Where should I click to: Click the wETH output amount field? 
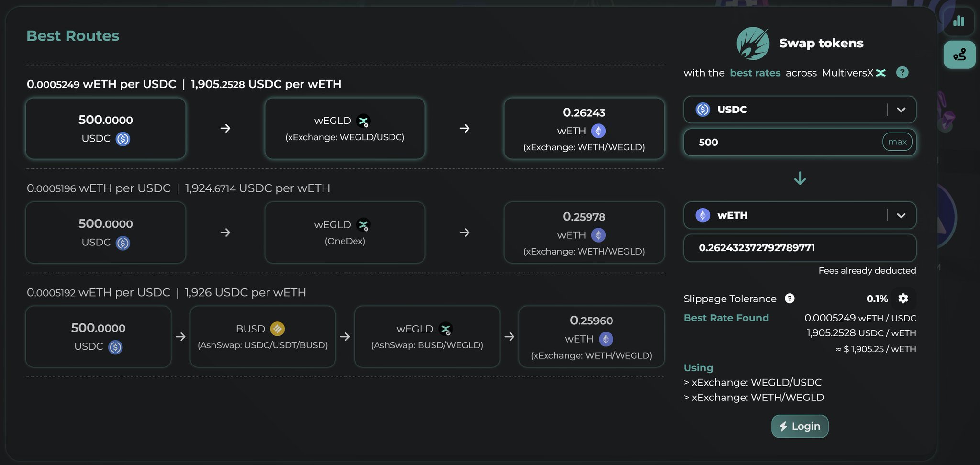tap(800, 248)
